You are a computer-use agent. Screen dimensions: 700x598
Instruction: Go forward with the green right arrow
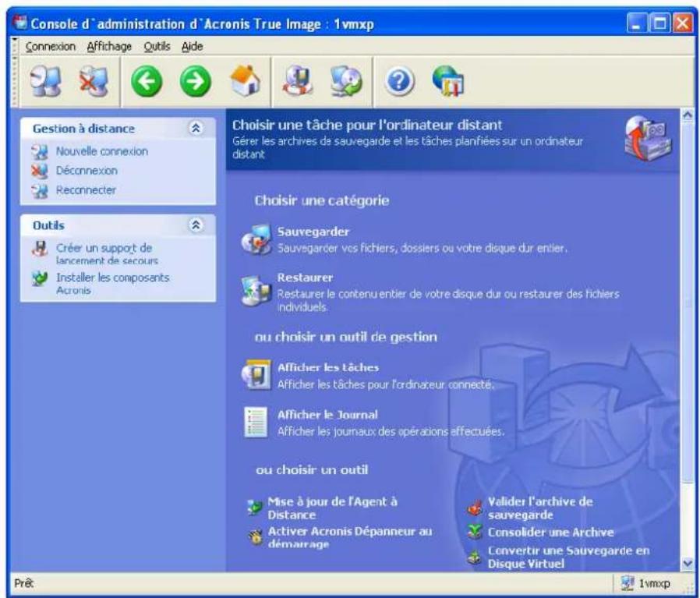195,81
